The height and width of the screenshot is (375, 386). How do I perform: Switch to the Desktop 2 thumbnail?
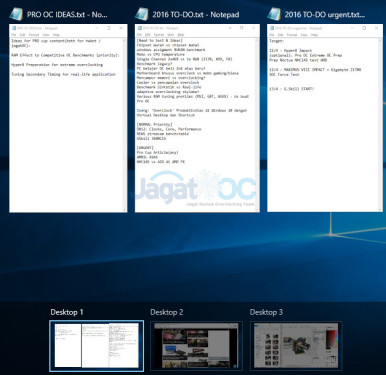click(x=196, y=346)
